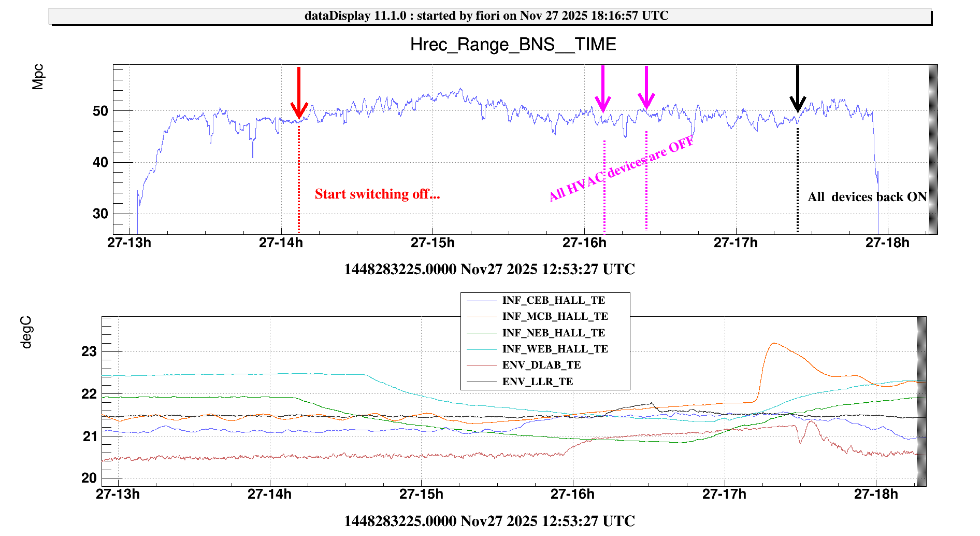Select the ENV_LLR_TE legend label
This screenshot has height=536, width=980.
(538, 382)
